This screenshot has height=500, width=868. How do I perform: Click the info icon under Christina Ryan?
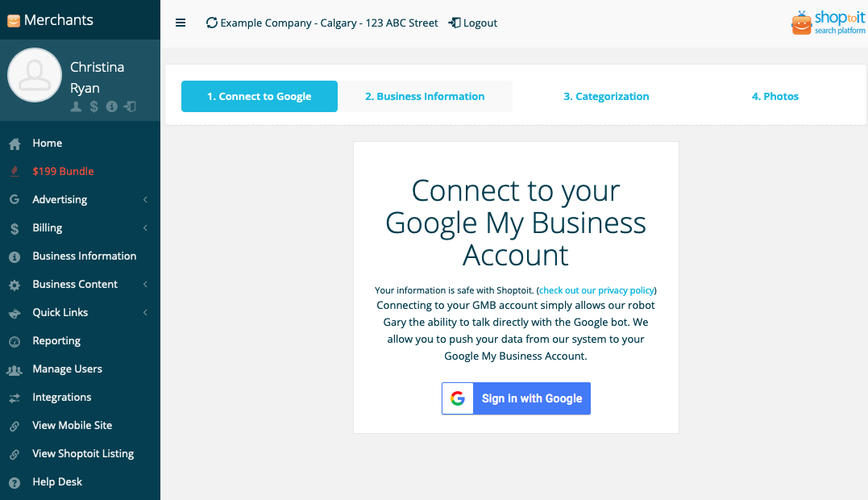click(x=112, y=106)
